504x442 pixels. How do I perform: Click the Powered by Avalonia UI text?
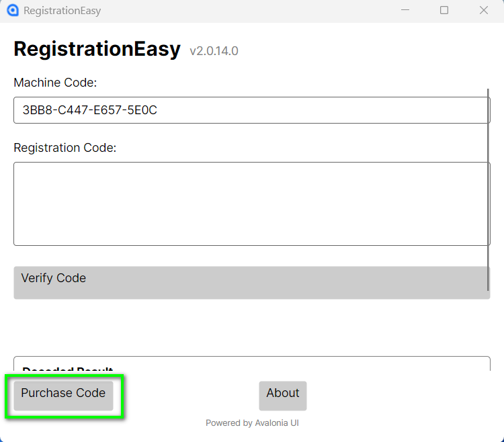tap(252, 423)
